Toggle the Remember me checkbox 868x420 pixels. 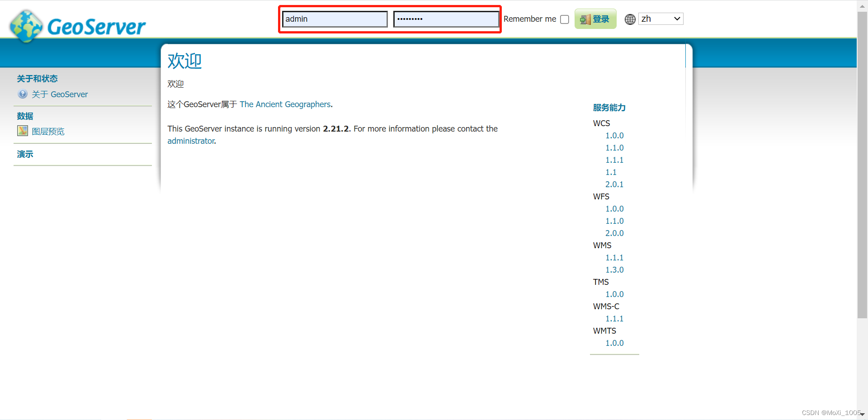(564, 19)
